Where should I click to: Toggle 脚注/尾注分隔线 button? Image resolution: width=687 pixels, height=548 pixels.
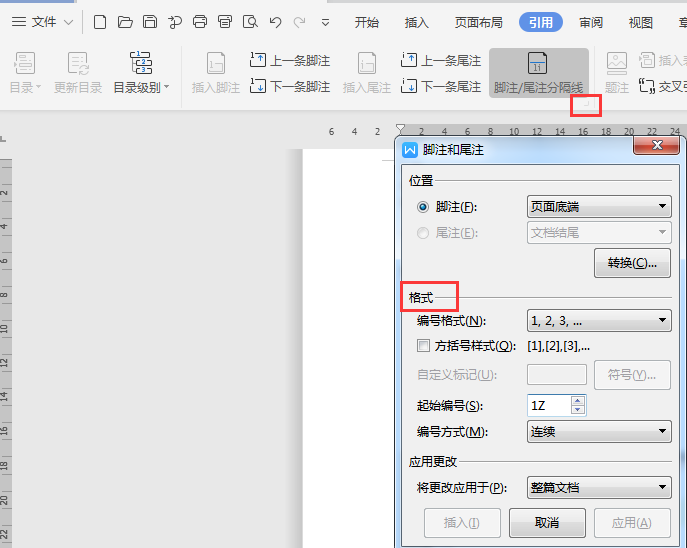pyautogui.click(x=538, y=73)
